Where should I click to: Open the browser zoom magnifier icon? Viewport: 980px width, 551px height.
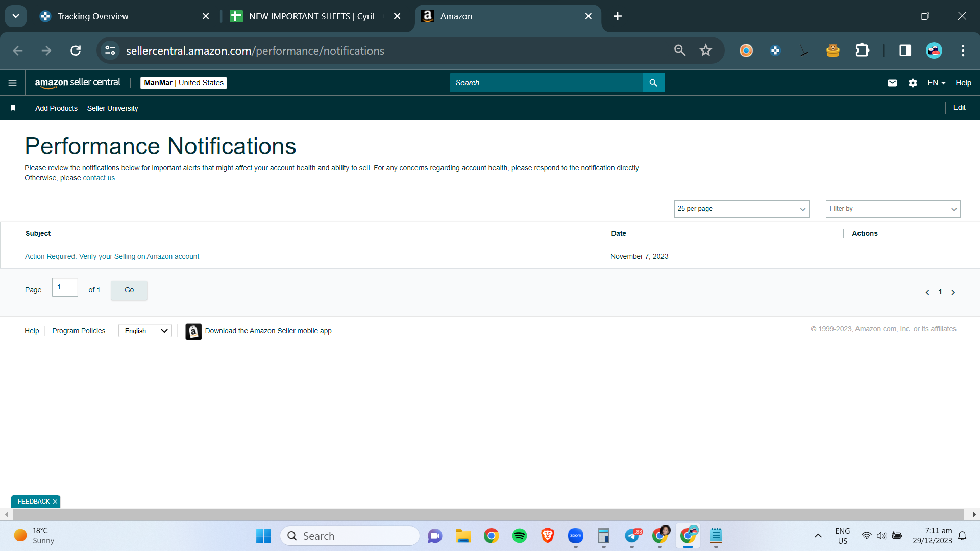[680, 51]
